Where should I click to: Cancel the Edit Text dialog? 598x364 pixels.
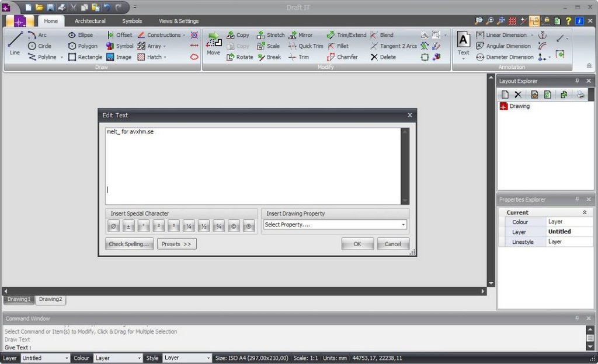(x=393, y=244)
